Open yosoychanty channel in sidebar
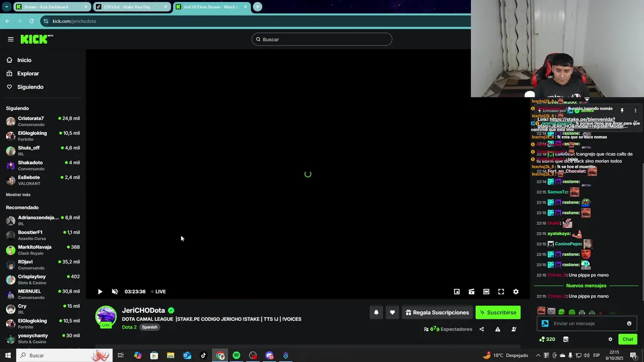The height and width of the screenshot is (362, 644). point(43,338)
